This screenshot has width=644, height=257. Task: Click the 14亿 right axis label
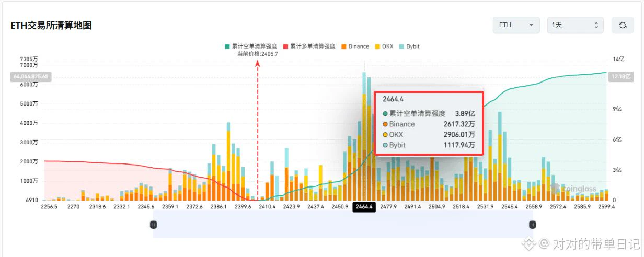click(617, 59)
